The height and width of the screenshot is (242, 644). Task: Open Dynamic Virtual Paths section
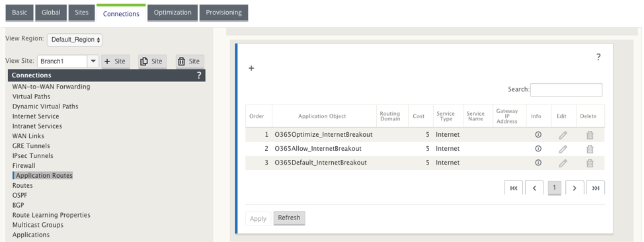pyautogui.click(x=45, y=106)
